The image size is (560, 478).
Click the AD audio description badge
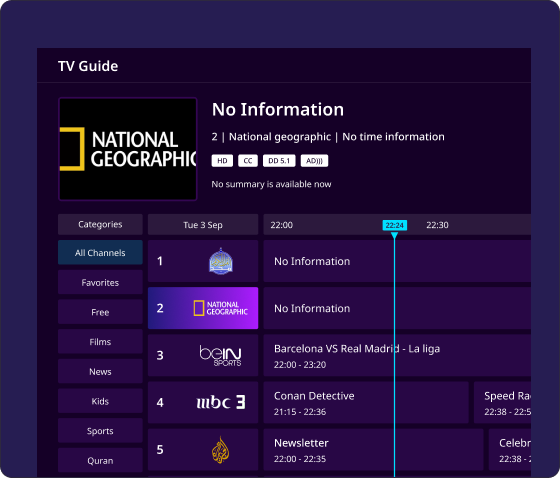tap(314, 161)
